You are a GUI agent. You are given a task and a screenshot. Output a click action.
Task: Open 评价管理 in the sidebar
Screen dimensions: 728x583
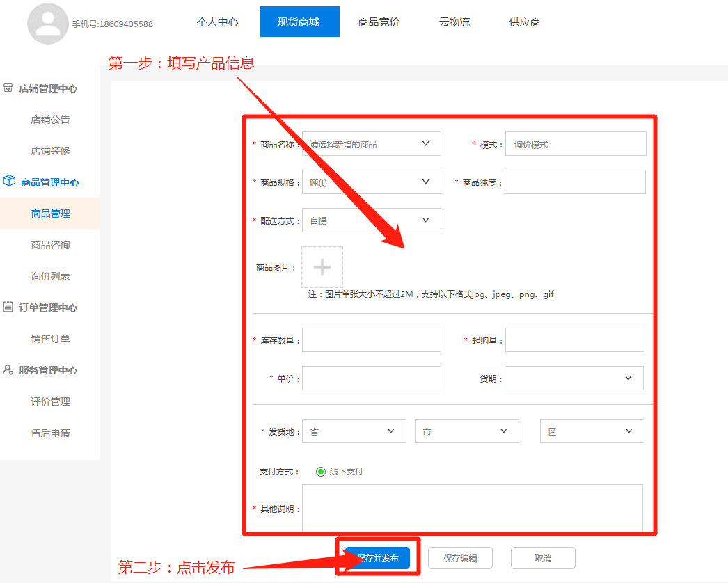click(x=50, y=401)
